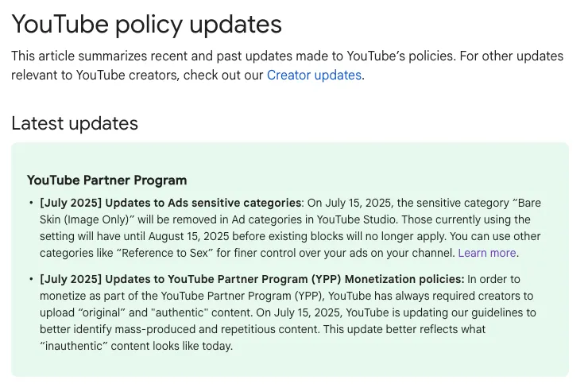Click the quoted Reference to Sex category text
Viewport: 588px width, 384px height.
click(164, 253)
